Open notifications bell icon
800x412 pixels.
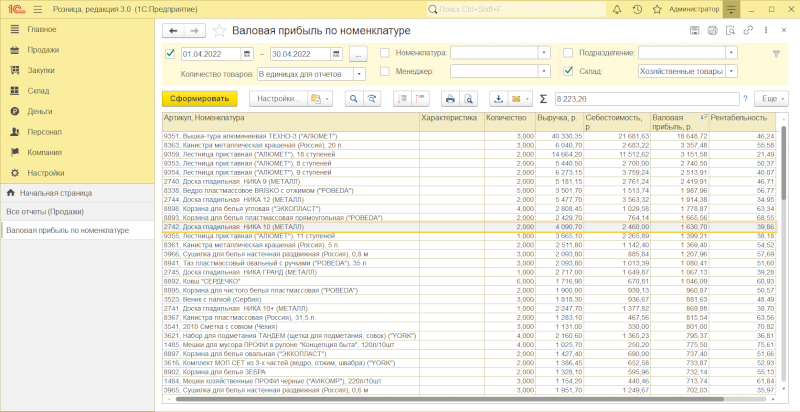coord(617,9)
